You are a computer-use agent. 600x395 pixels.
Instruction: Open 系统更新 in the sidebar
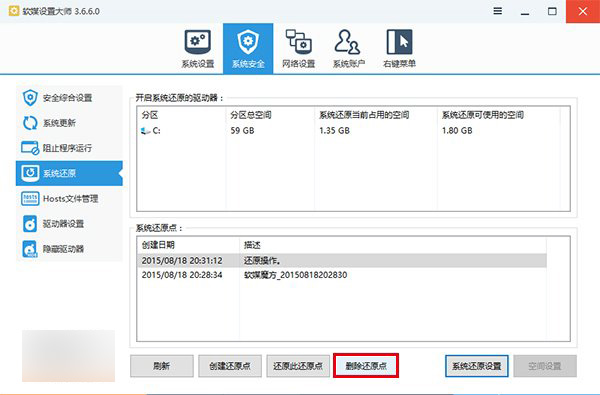coord(69,123)
